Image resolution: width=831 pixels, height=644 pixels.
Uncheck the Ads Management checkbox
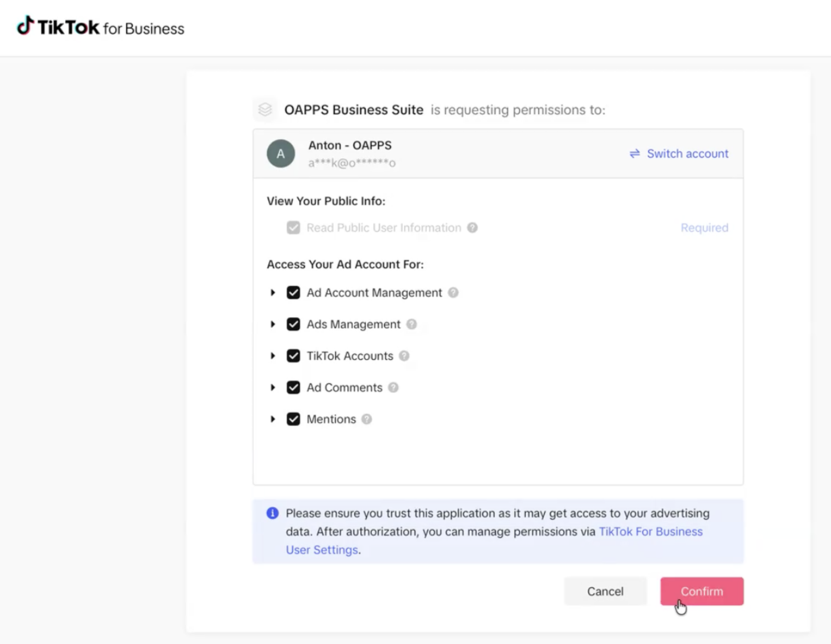click(x=293, y=324)
